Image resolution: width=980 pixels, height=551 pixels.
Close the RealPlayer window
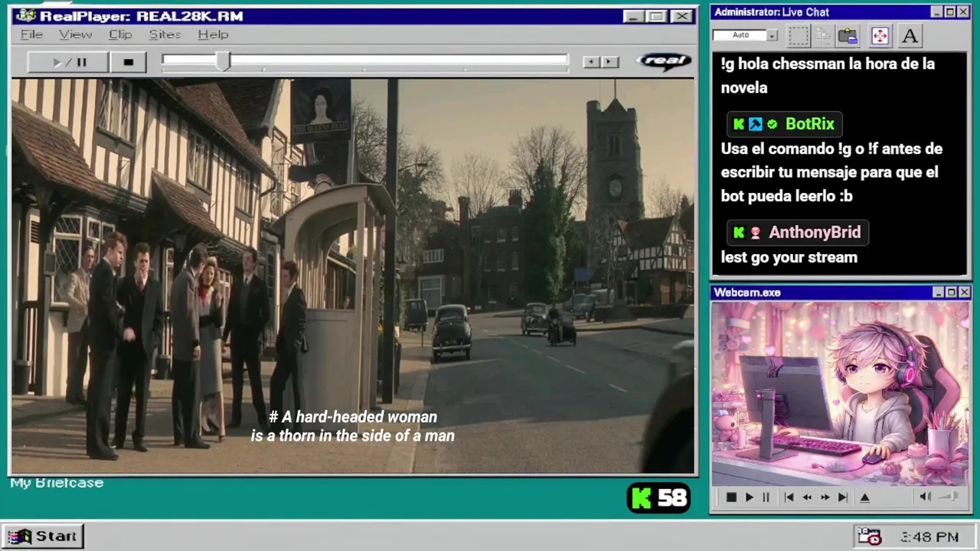[681, 16]
